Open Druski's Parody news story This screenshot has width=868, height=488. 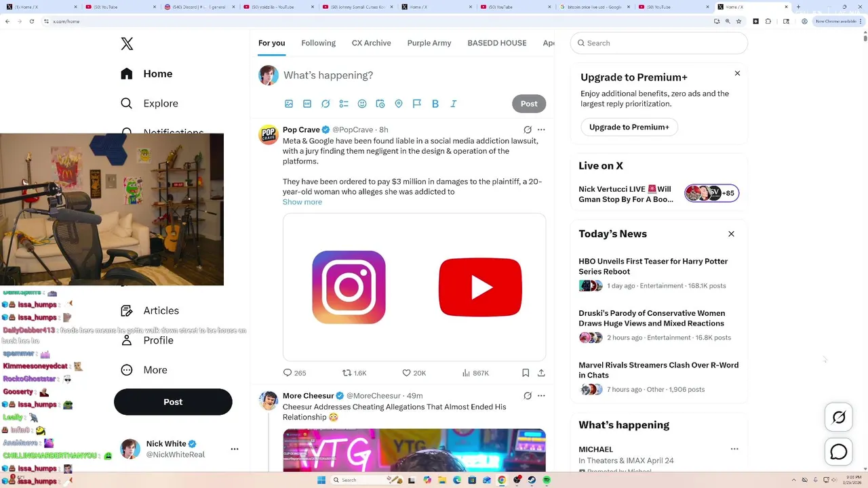tap(658, 325)
